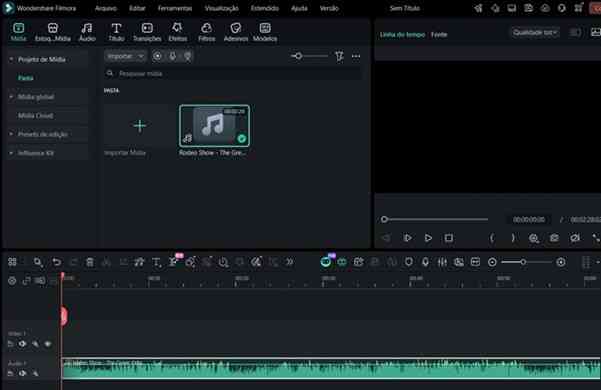
Task: Switch to the Fonte preview tab
Action: point(439,34)
